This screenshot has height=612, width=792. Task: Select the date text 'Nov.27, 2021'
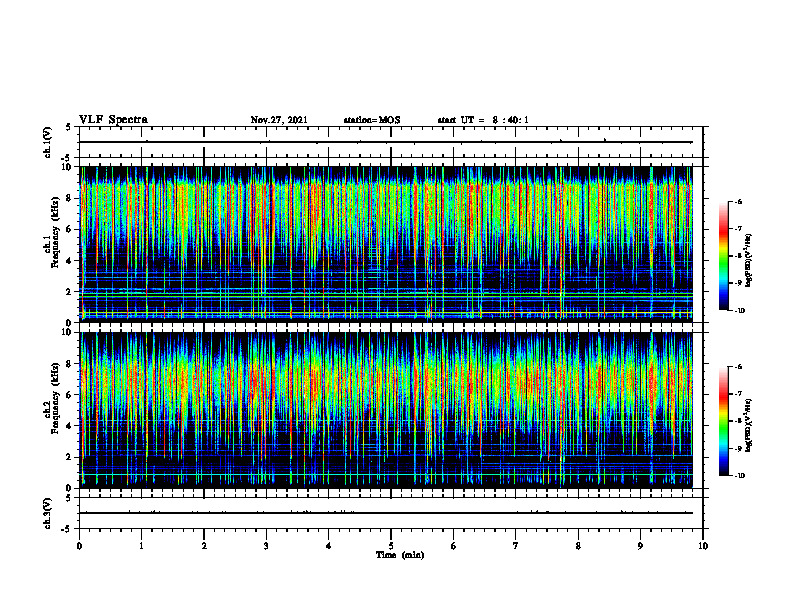pos(279,120)
